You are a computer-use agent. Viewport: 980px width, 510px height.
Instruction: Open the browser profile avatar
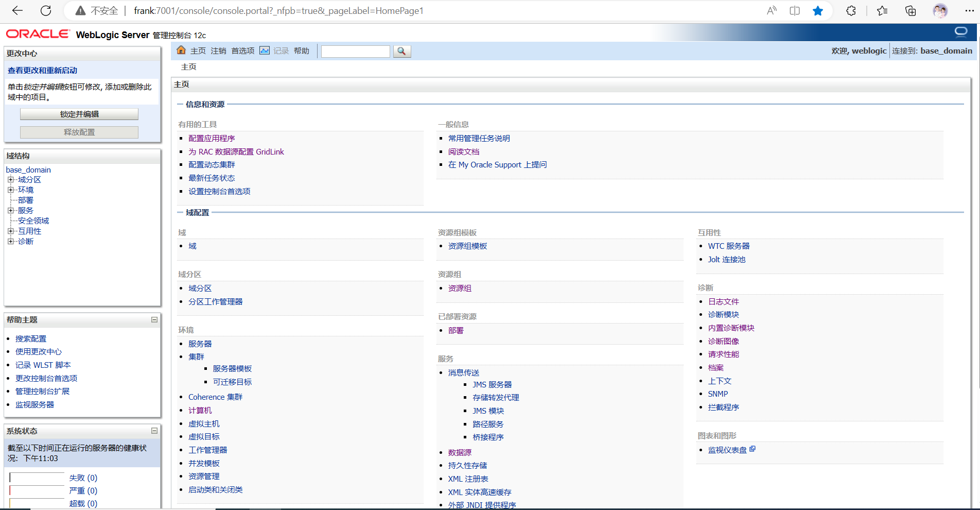click(x=940, y=11)
